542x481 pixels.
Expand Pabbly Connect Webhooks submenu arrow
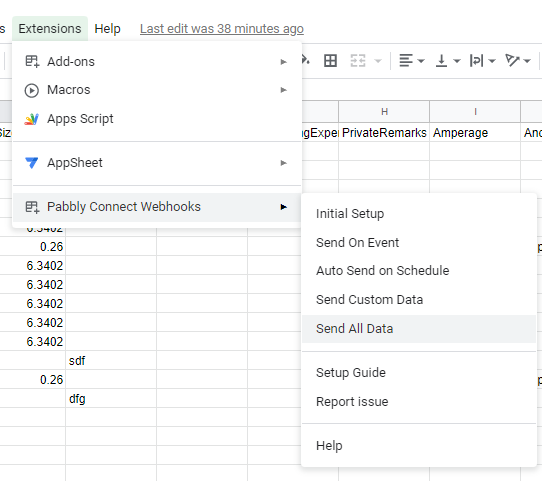pyautogui.click(x=283, y=207)
